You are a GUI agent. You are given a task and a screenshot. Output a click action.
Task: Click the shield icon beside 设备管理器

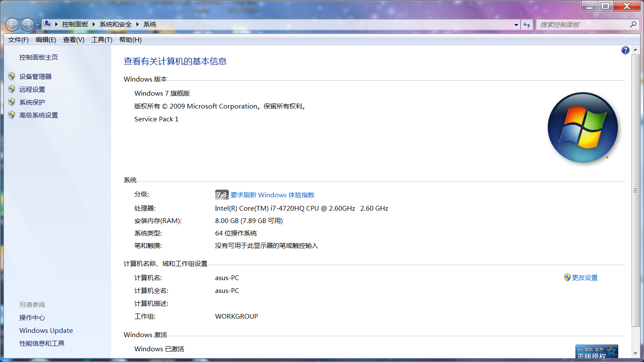[12, 76]
